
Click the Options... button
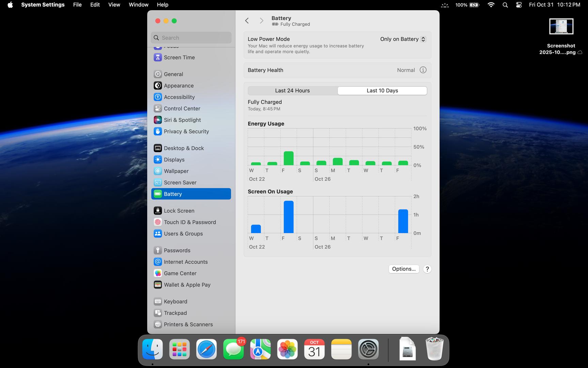click(x=404, y=269)
